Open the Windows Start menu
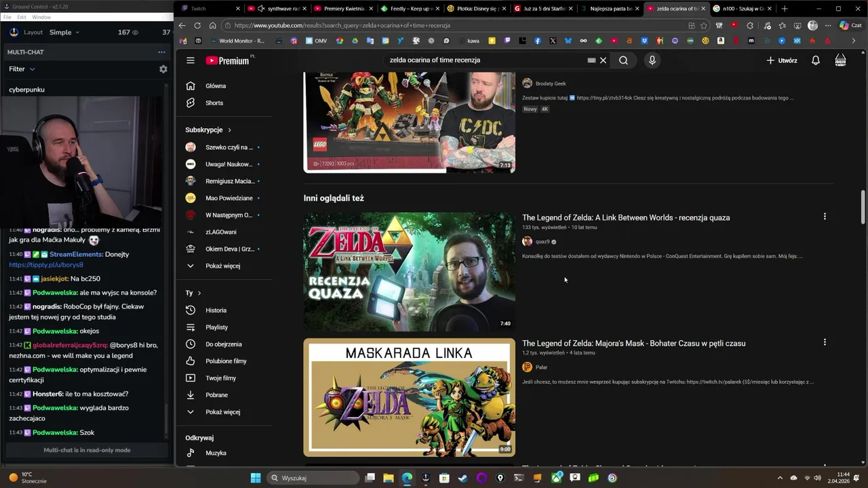This screenshot has width=868, height=488. click(x=255, y=478)
